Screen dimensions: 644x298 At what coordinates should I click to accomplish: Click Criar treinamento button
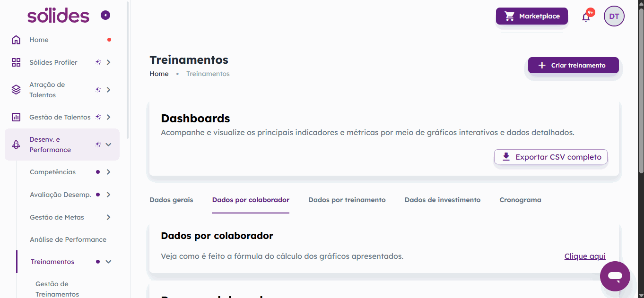[x=574, y=65]
